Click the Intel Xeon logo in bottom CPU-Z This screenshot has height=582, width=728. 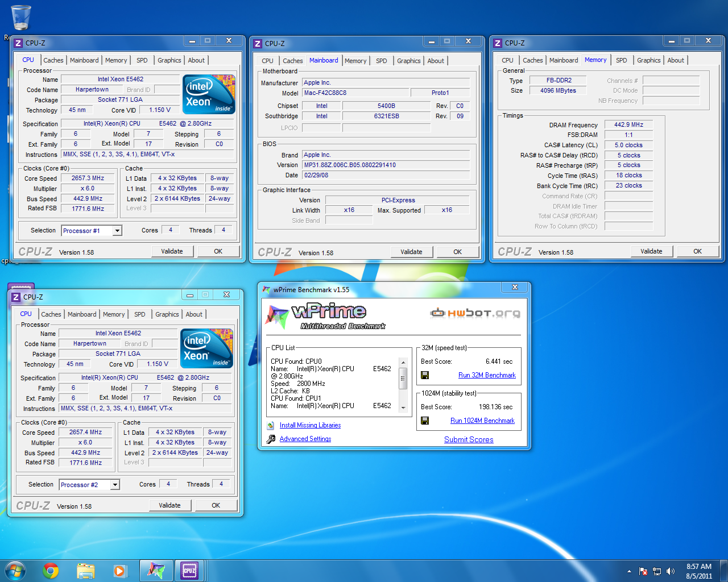tap(206, 348)
